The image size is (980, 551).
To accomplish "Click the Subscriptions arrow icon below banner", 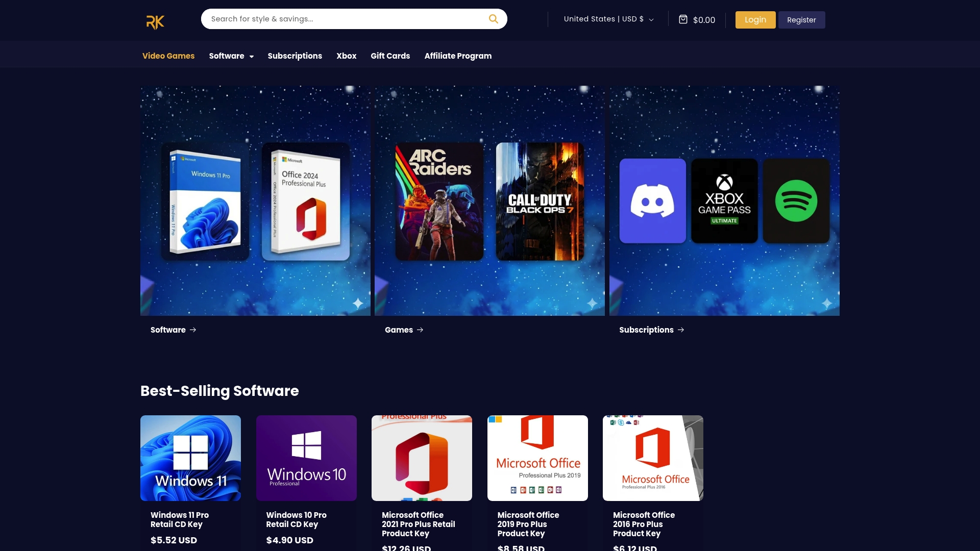I will (x=681, y=330).
